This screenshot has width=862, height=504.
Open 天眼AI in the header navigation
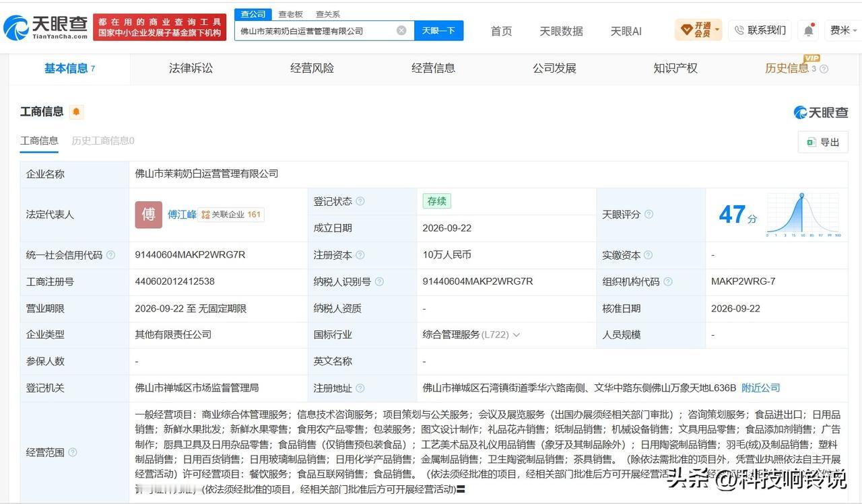coord(626,31)
